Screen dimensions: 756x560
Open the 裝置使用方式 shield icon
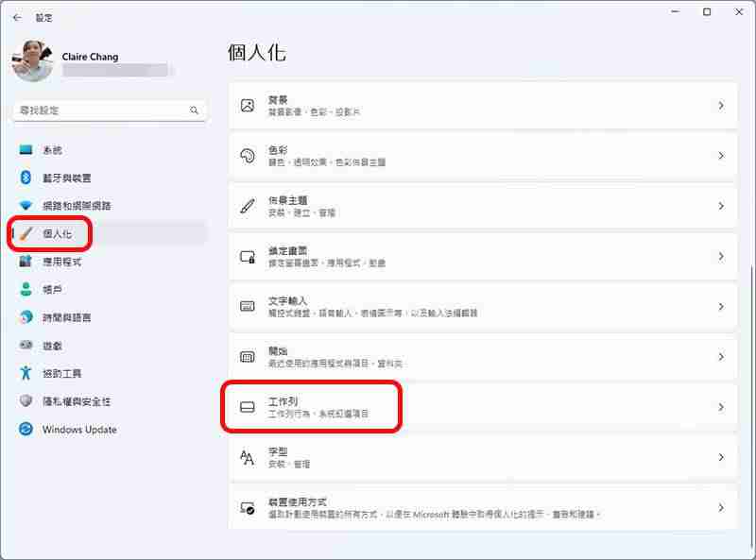248,508
